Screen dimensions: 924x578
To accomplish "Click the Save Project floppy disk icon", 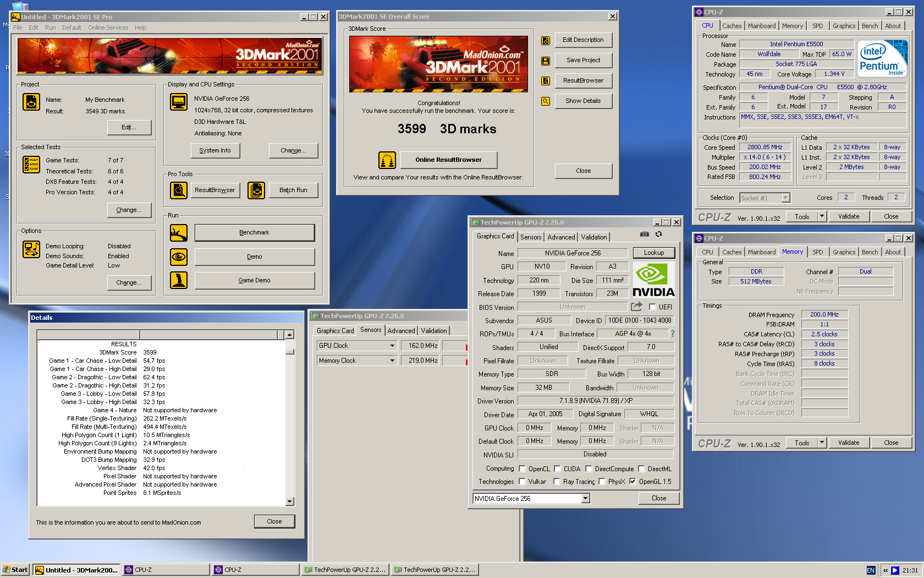I will click(546, 61).
